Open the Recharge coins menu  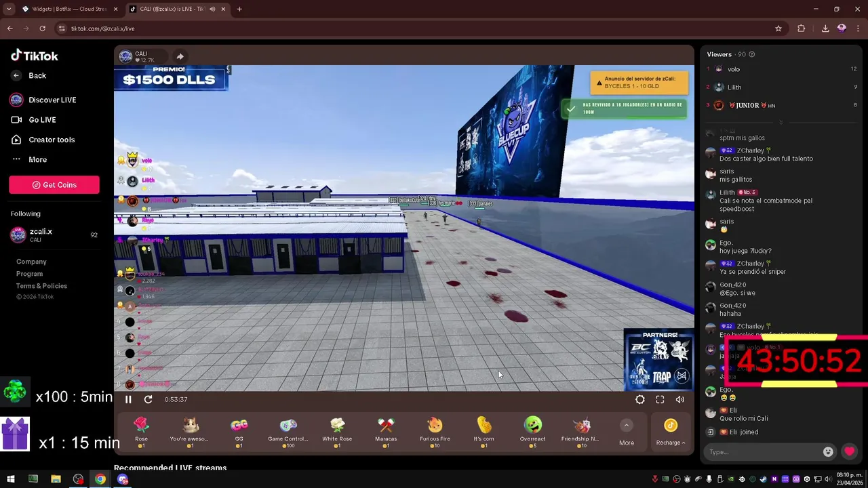(x=671, y=432)
